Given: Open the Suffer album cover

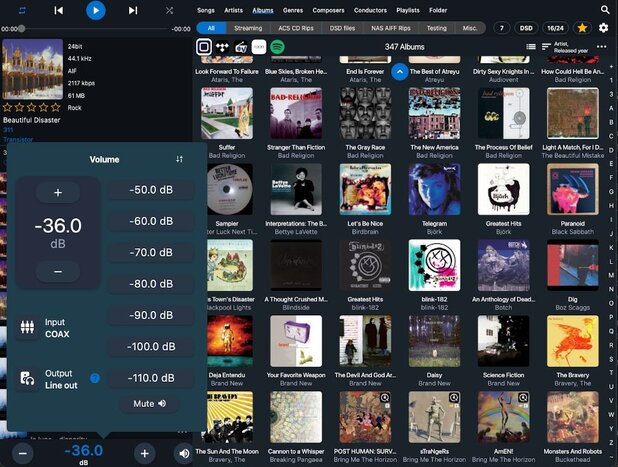Looking at the screenshot, I should (227, 113).
